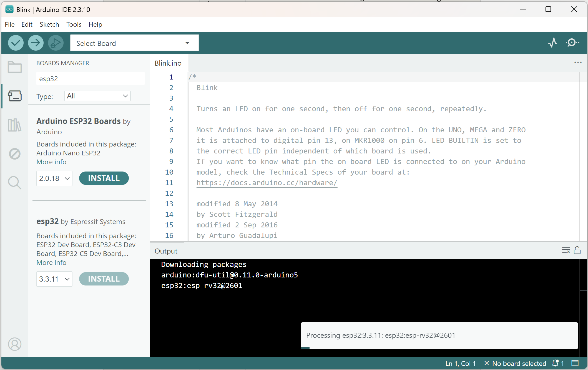
Task: Open the Select Board dropdown
Action: (135, 43)
